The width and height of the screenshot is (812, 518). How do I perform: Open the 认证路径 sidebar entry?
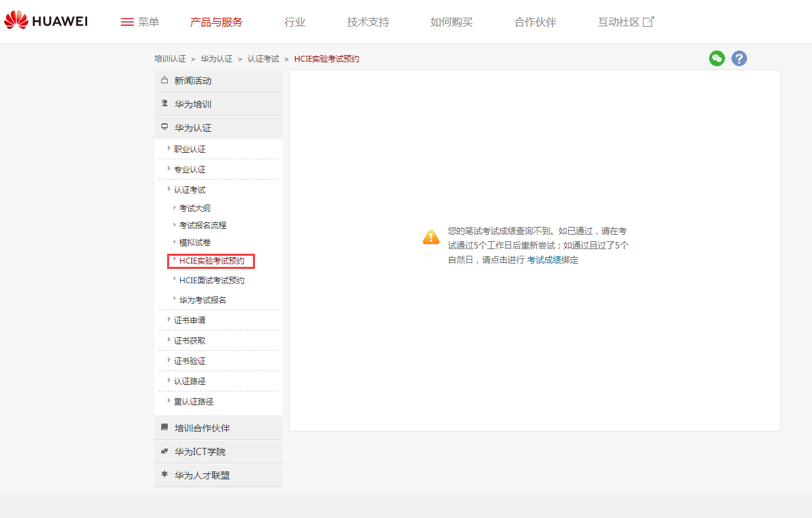(190, 382)
